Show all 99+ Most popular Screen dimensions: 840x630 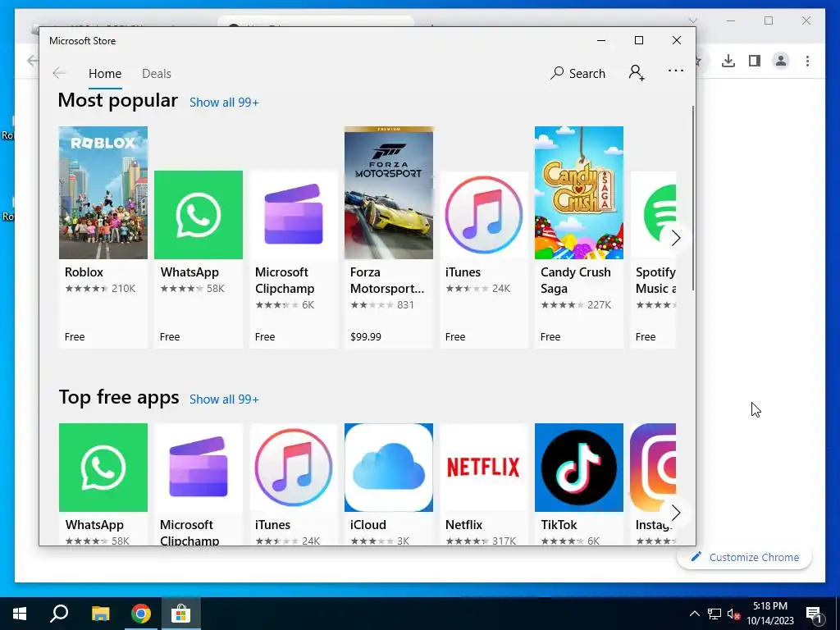click(x=224, y=103)
